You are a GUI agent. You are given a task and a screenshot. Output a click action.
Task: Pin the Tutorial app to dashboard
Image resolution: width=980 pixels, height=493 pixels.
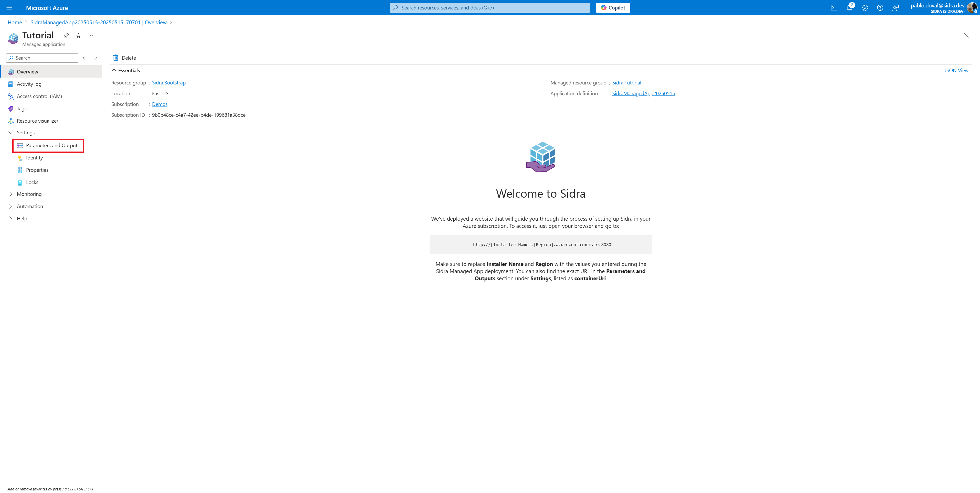(x=66, y=35)
